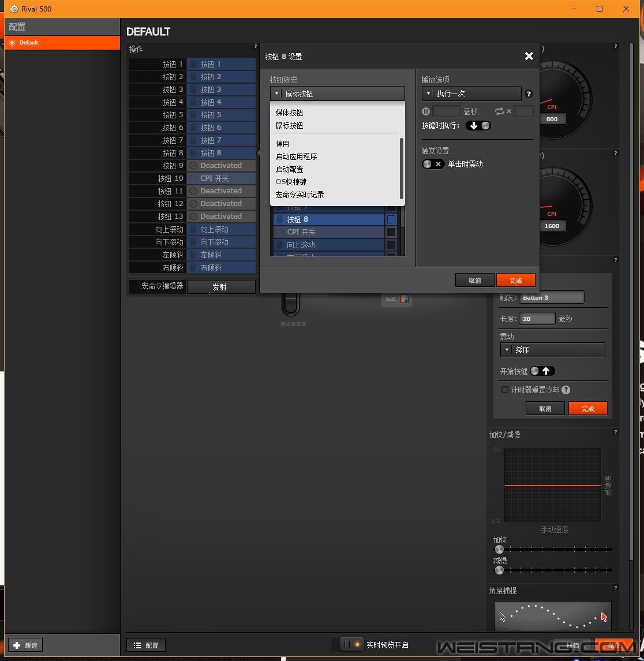Image resolution: width=644 pixels, height=661 pixels.
Task: Tick checkbox in dialog CPI 开关 row
Action: pyautogui.click(x=391, y=232)
